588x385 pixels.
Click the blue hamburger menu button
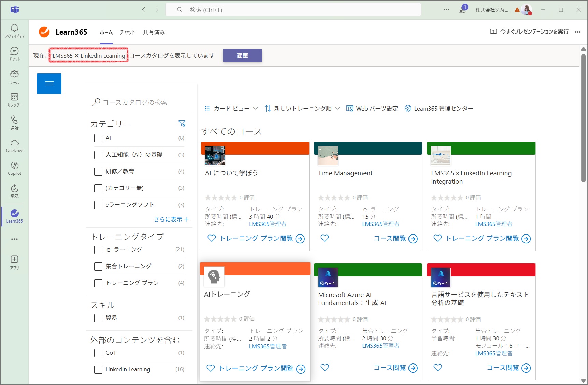(x=49, y=84)
